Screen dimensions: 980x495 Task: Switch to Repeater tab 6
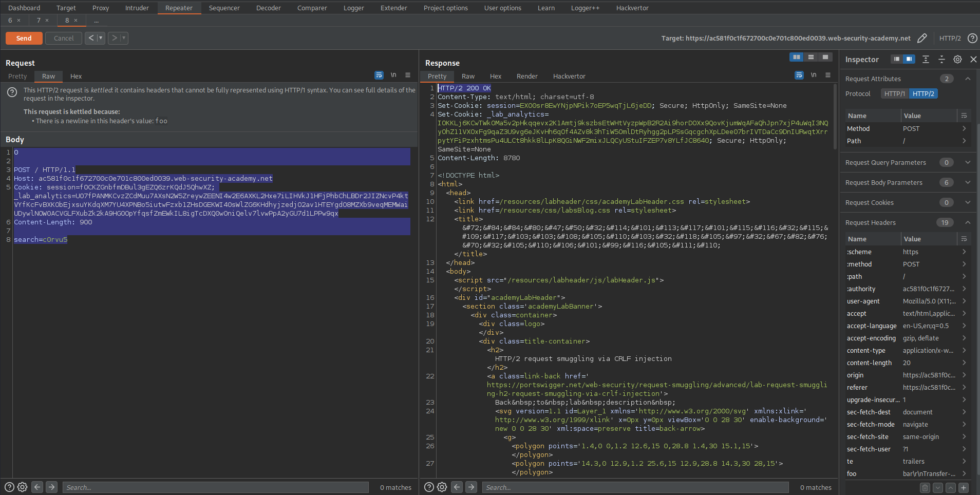click(x=10, y=20)
